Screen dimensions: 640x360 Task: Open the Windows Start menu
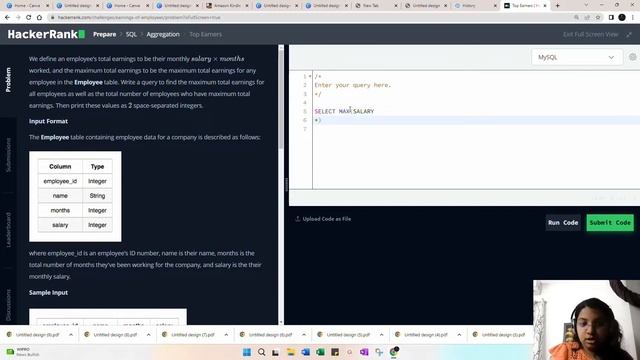247,352
